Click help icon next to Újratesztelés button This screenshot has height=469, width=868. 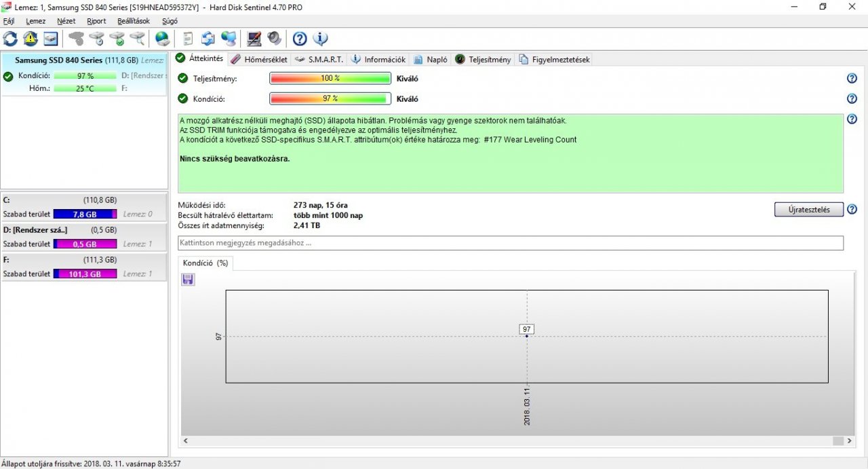tap(852, 209)
